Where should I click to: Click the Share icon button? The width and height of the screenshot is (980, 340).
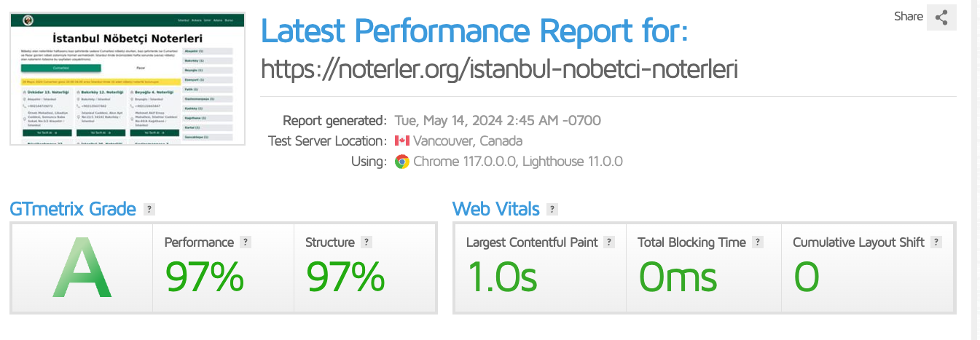tap(941, 17)
